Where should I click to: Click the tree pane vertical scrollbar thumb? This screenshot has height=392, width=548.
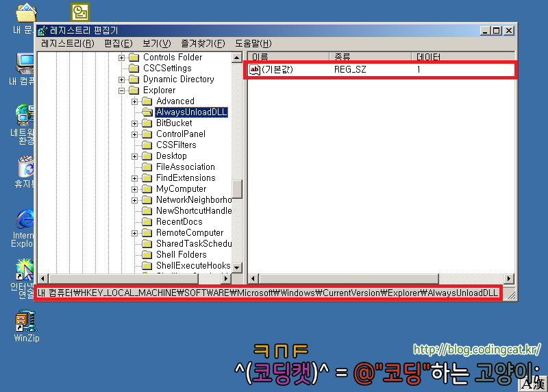pyautogui.click(x=237, y=189)
